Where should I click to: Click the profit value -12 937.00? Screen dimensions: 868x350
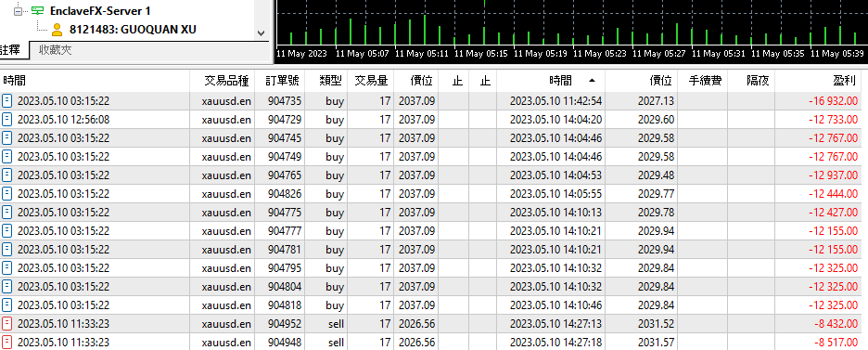833,175
